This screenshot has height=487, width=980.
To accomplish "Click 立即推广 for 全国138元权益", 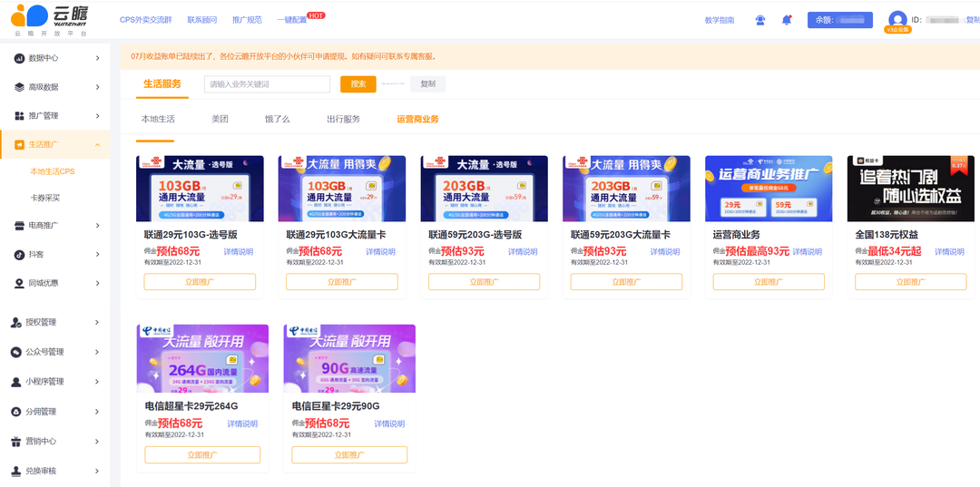I will point(911,281).
